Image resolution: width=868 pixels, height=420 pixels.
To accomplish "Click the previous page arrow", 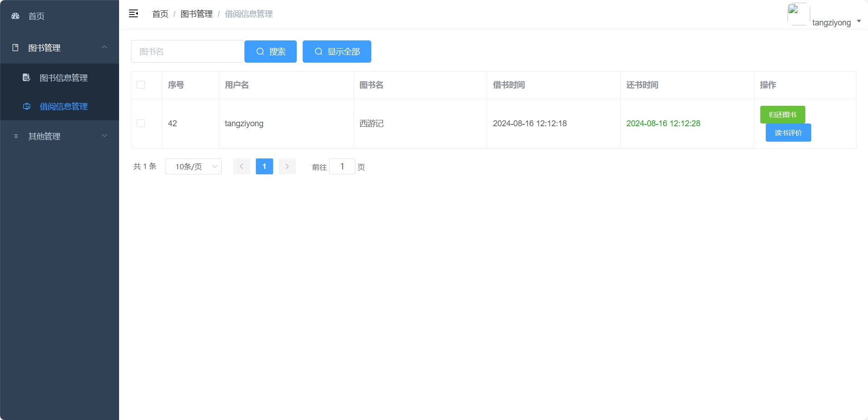I will (x=242, y=167).
